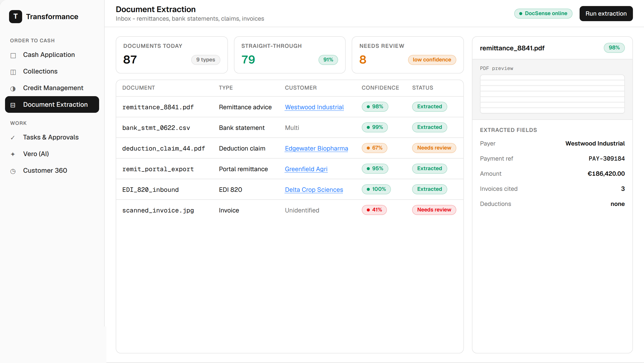The height and width of the screenshot is (363, 644).
Task: Click the DOCUMENT column header
Action: [138, 88]
